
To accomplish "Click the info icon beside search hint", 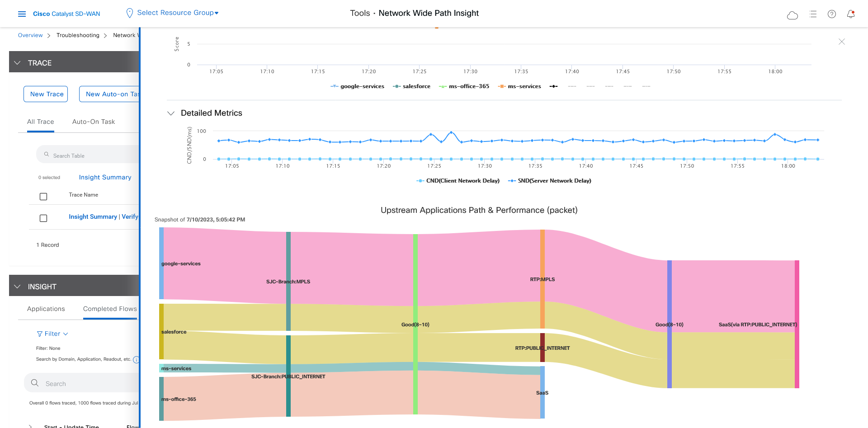I will pos(136,359).
